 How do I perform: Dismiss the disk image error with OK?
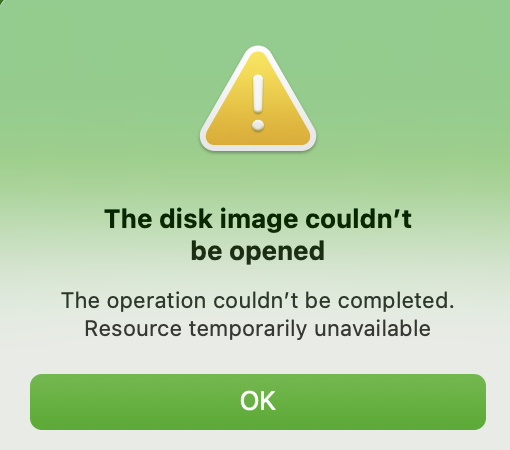pyautogui.click(x=258, y=402)
